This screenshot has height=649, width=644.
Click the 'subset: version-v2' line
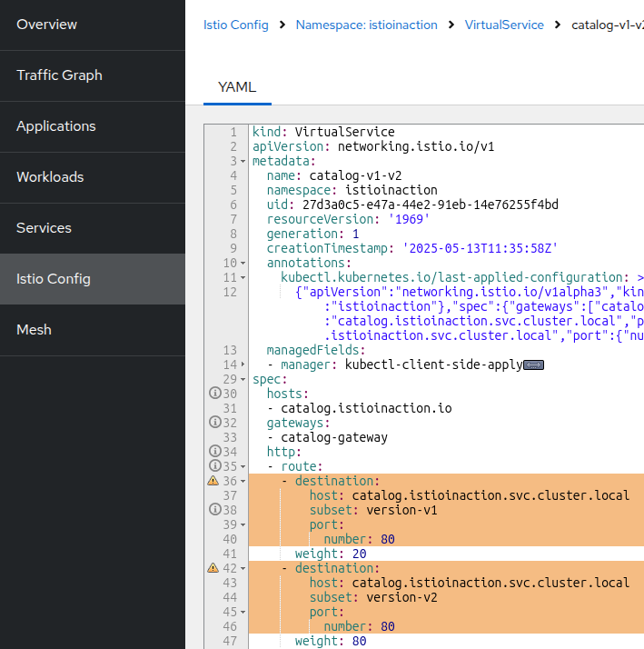point(373,598)
